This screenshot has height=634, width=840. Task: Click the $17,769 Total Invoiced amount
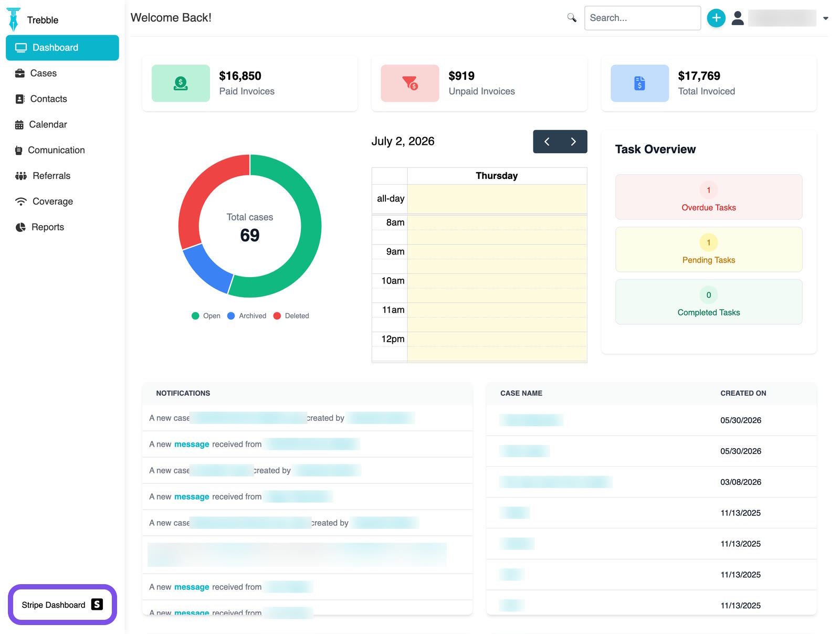point(699,76)
